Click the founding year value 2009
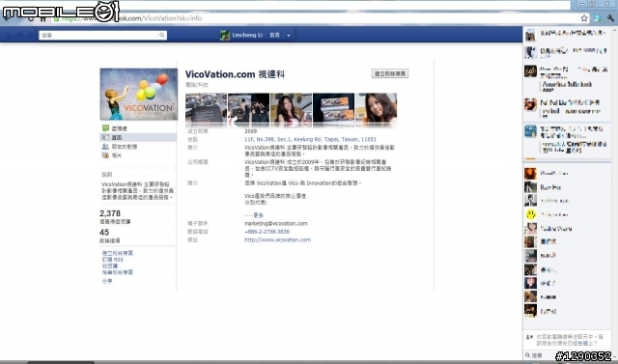 (x=250, y=131)
